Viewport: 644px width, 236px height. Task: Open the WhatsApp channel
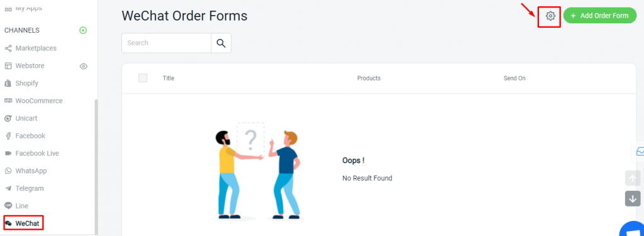point(26,171)
